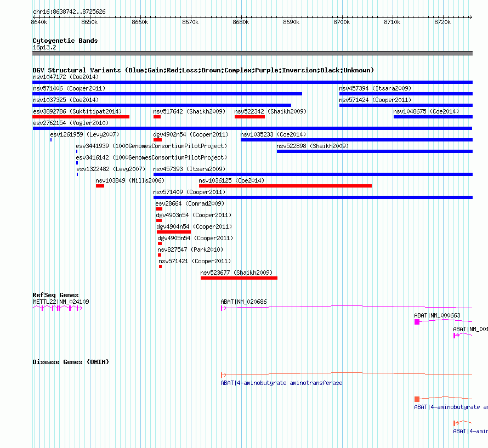Image resolution: width=488 pixels, height=448 pixels.
Task: Select the nsv827547 (Park2010) label
Action: 190,249
